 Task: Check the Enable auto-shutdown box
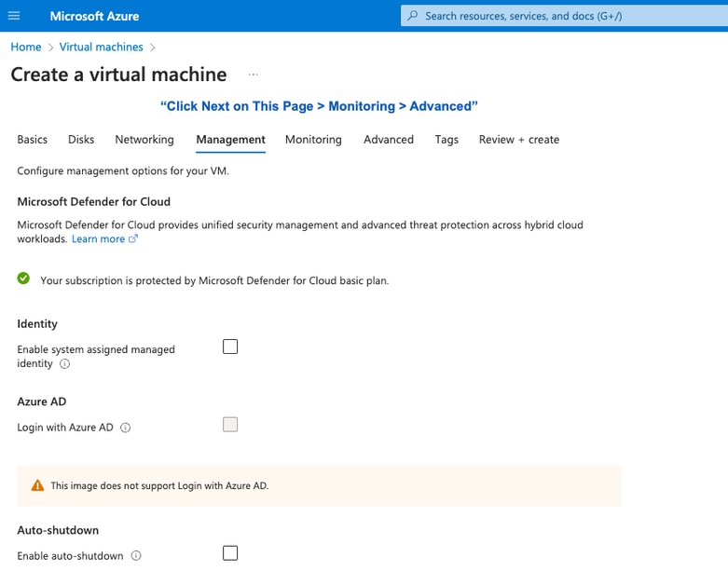[x=230, y=553]
